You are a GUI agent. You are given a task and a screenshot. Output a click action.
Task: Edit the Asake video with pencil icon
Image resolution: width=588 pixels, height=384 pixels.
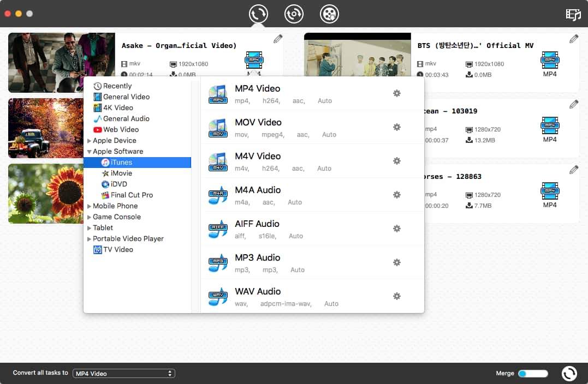pos(278,39)
